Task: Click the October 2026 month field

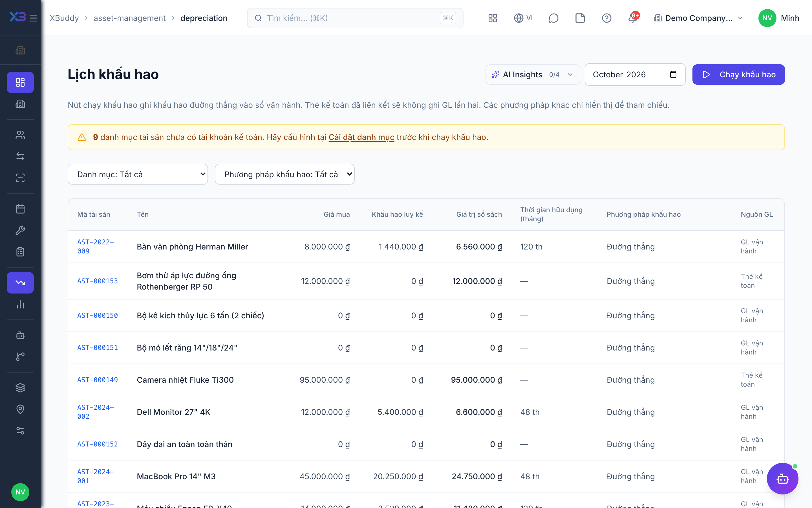Action: [635, 75]
